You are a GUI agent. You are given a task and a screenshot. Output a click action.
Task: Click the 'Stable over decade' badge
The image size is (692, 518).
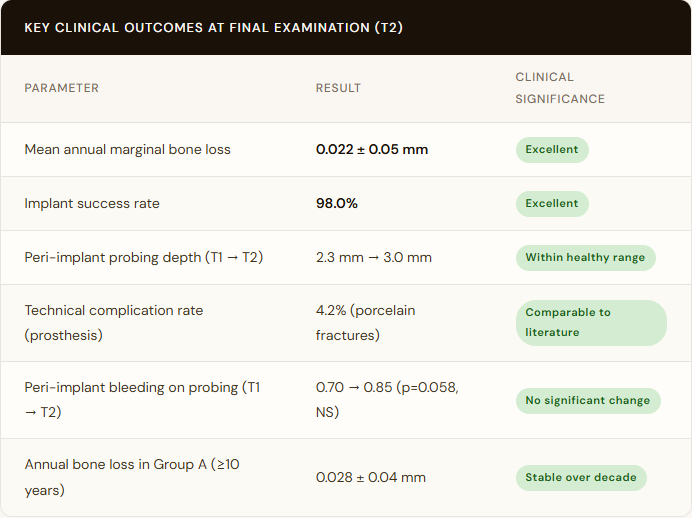[581, 478]
